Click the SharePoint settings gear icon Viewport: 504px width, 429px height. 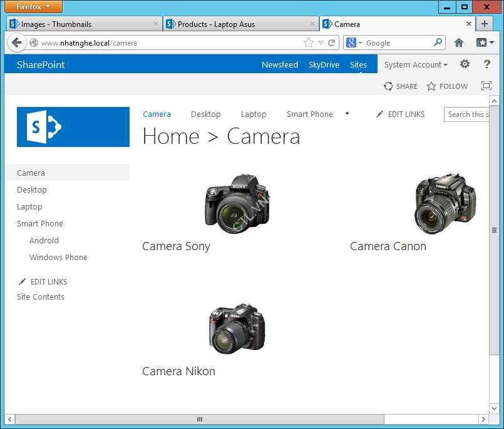[465, 64]
